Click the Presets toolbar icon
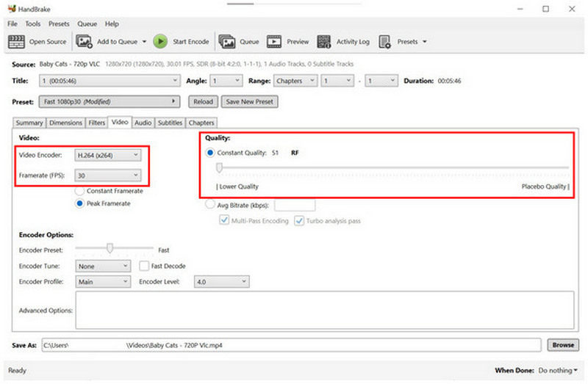Screen dimensions: 588x384 tap(385, 42)
